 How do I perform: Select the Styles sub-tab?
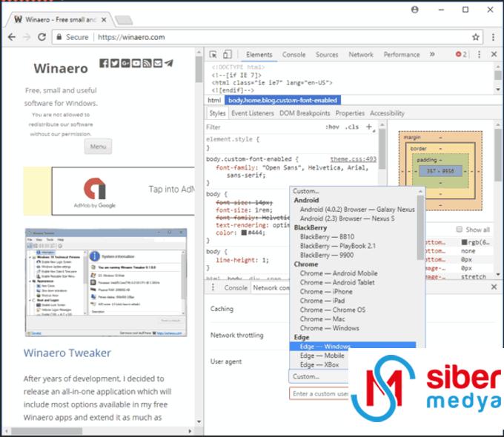tap(217, 113)
